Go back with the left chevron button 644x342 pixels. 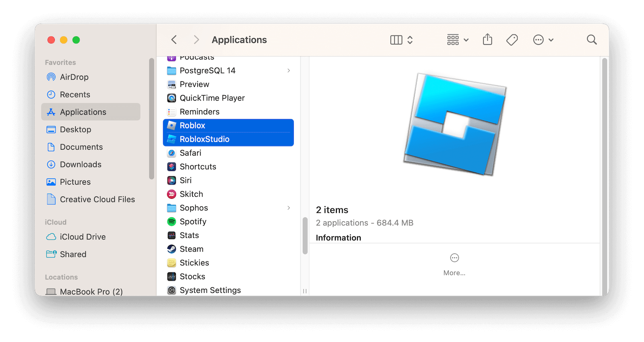coord(174,40)
